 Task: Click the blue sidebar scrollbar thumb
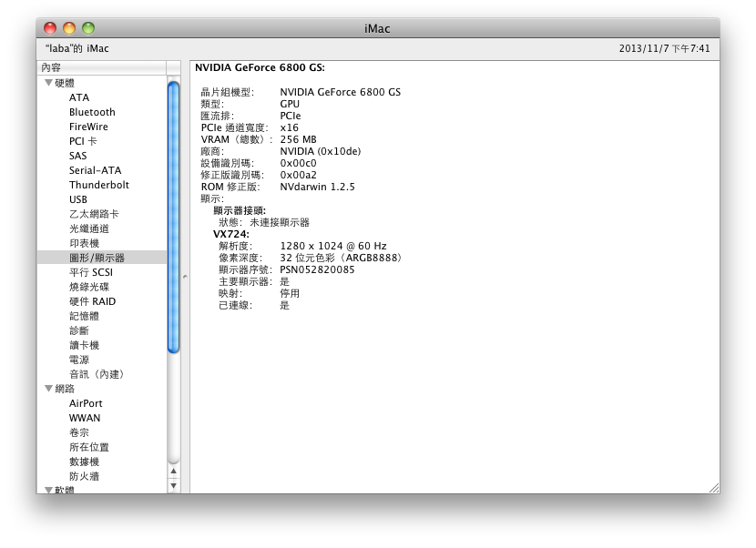pyautogui.click(x=174, y=218)
